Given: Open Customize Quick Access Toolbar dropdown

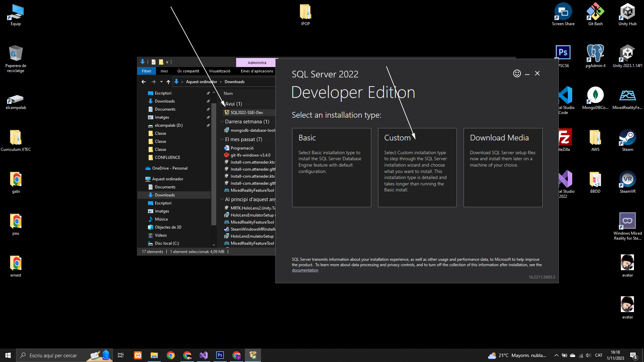Looking at the screenshot, I should pos(167,62).
